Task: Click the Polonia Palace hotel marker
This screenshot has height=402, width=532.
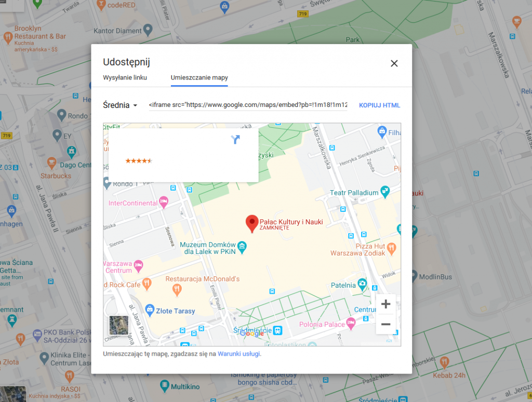Action: 351,323
